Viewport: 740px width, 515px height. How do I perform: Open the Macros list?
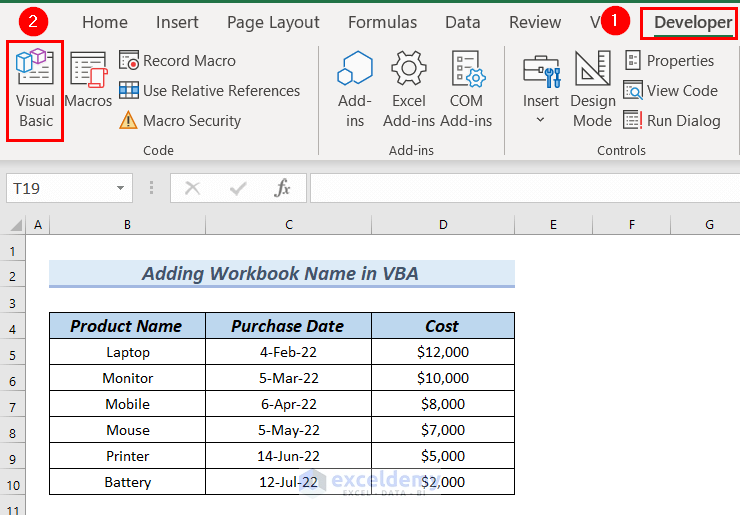point(88,80)
